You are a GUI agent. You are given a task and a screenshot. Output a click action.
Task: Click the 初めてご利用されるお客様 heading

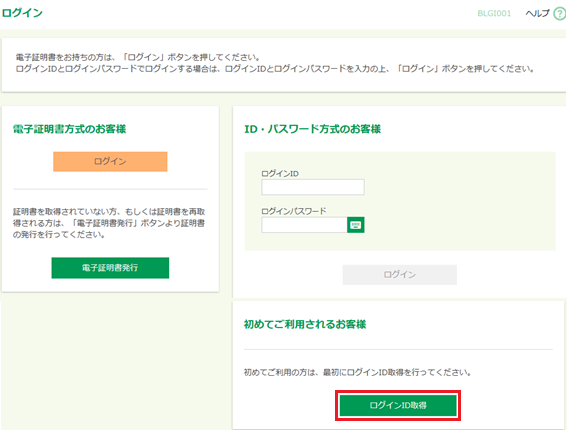pyautogui.click(x=305, y=324)
